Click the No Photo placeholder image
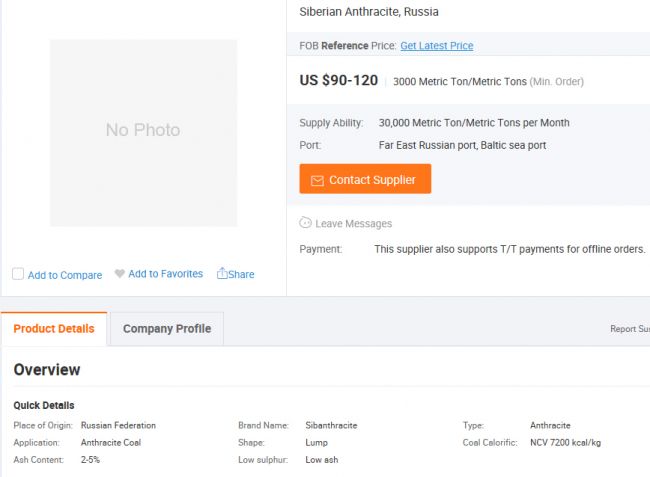 [x=143, y=133]
